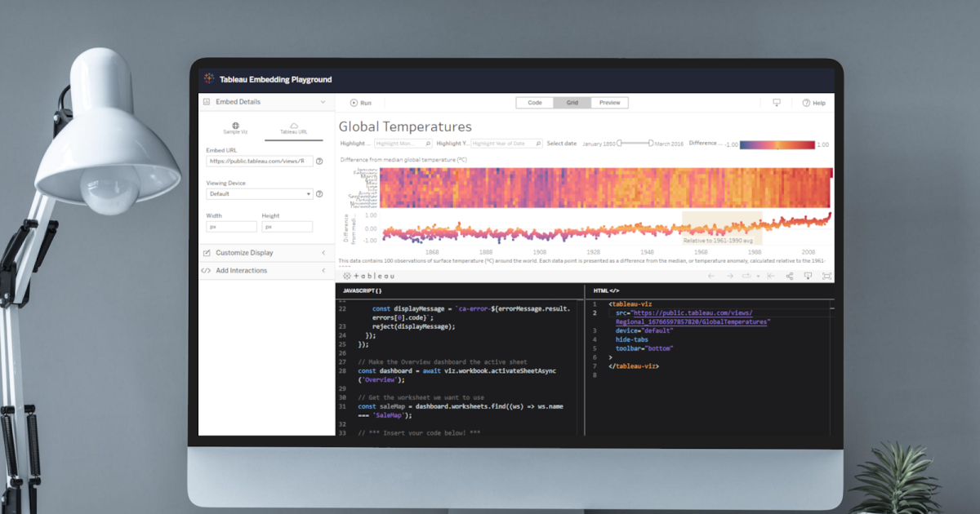The height and width of the screenshot is (514, 980).
Task: Expand the Customize Display section
Action: (x=323, y=253)
